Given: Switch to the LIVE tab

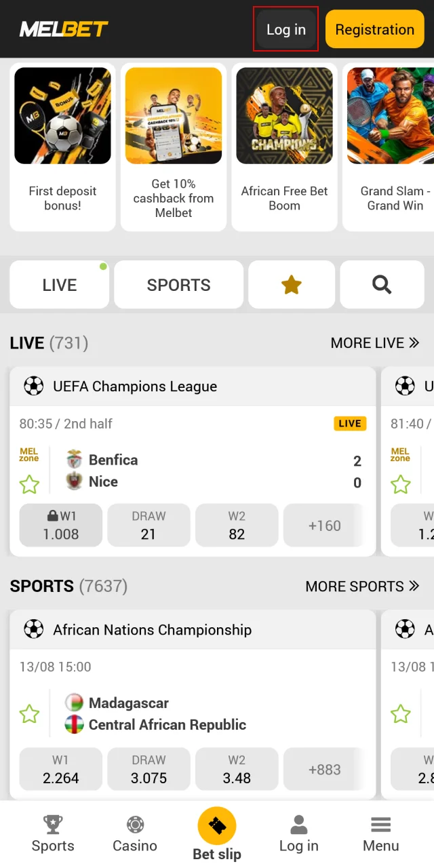Looking at the screenshot, I should coord(60,285).
